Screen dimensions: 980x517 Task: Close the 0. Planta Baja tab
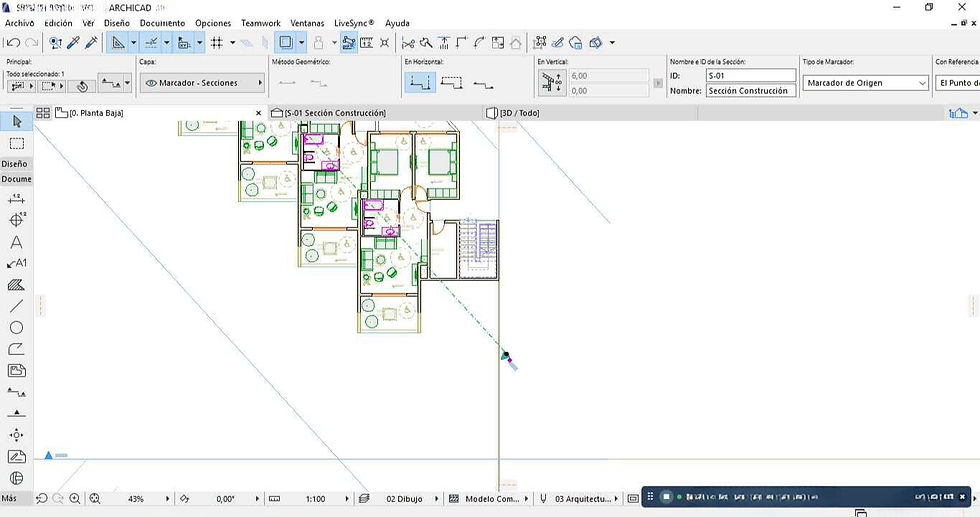click(x=259, y=113)
